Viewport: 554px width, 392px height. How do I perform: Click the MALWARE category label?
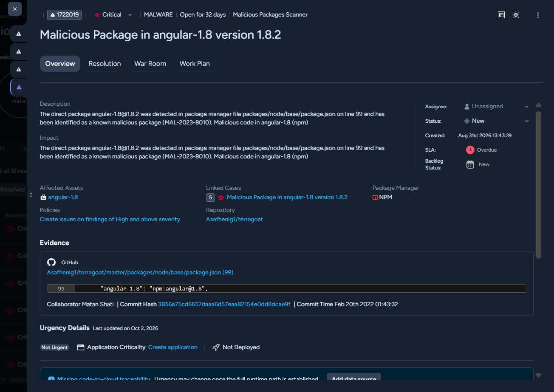pyautogui.click(x=158, y=15)
